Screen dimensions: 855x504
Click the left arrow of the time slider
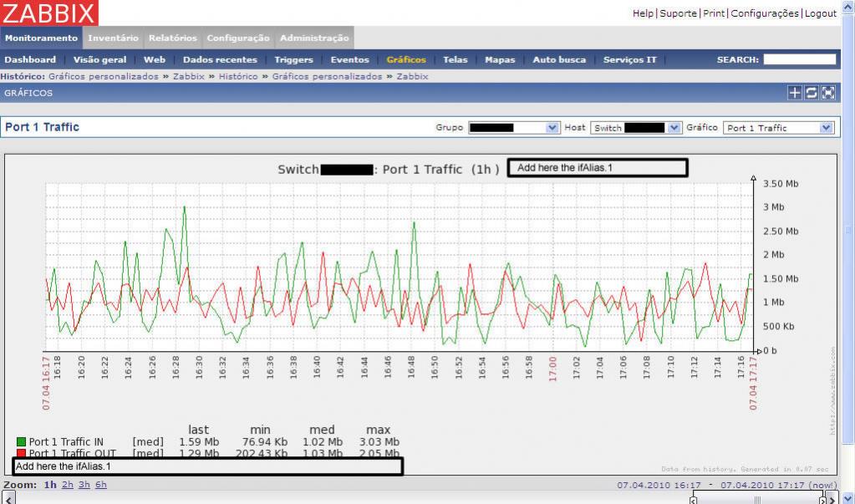pos(693,499)
